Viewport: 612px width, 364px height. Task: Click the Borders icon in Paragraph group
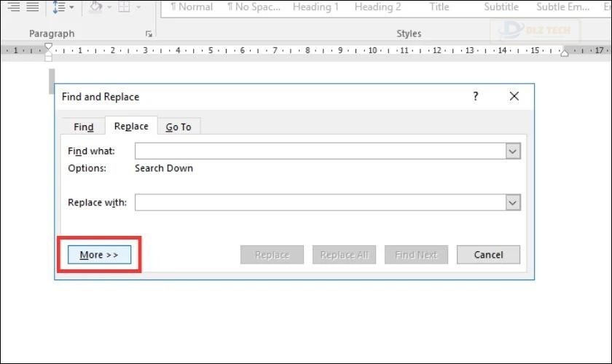(x=124, y=7)
